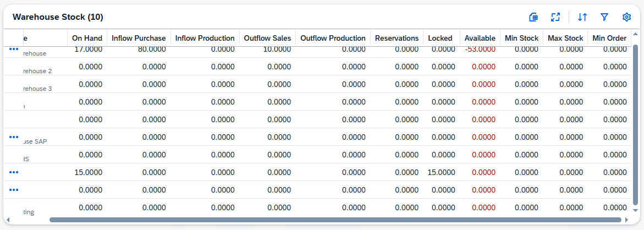Click the horizontal scrollbar left arrow
This screenshot has height=230, width=644.
click(8, 220)
